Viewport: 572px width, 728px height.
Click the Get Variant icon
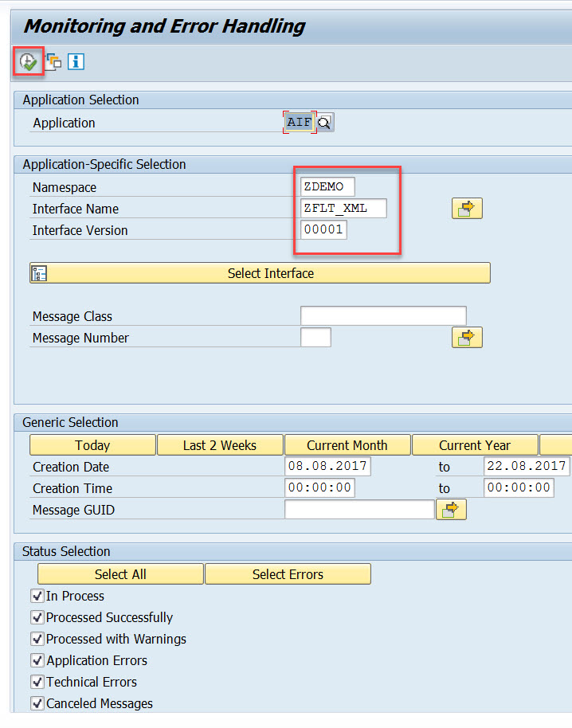(53, 61)
